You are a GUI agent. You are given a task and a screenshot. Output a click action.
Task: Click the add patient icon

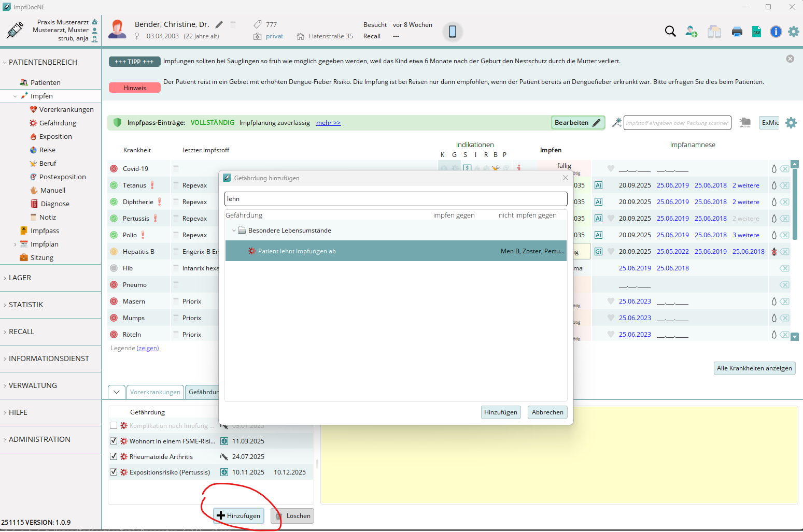[x=692, y=32]
